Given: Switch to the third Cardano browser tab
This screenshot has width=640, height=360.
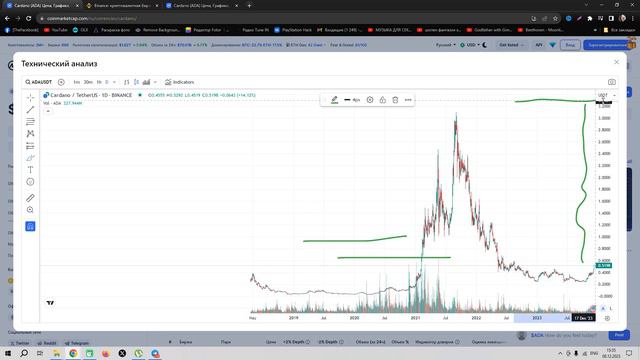Looking at the screenshot, I should pos(201,6).
